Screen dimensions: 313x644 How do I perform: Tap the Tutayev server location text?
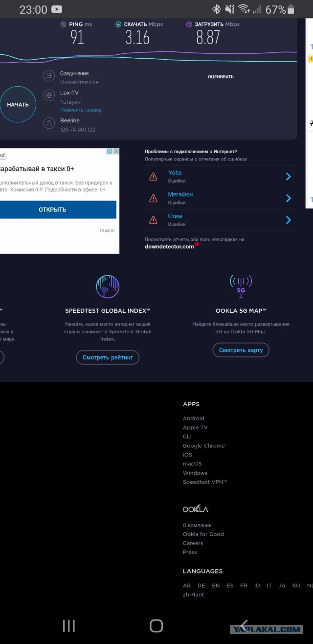tap(70, 102)
